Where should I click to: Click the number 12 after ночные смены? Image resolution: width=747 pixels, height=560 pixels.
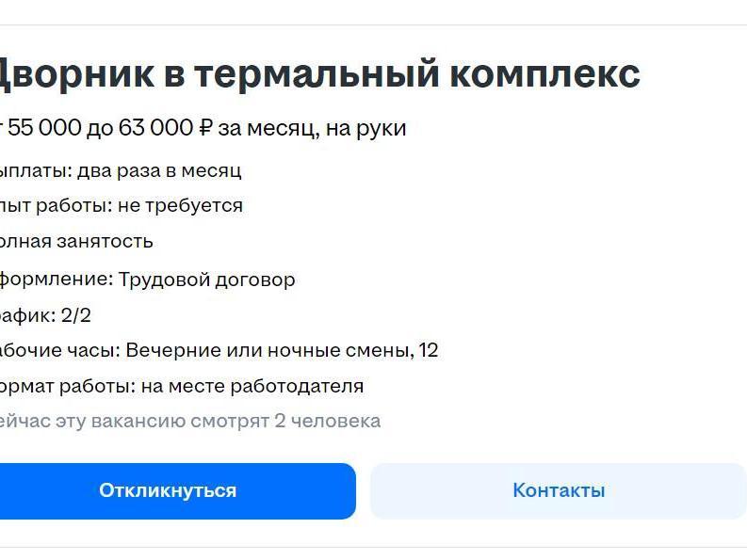click(x=429, y=351)
